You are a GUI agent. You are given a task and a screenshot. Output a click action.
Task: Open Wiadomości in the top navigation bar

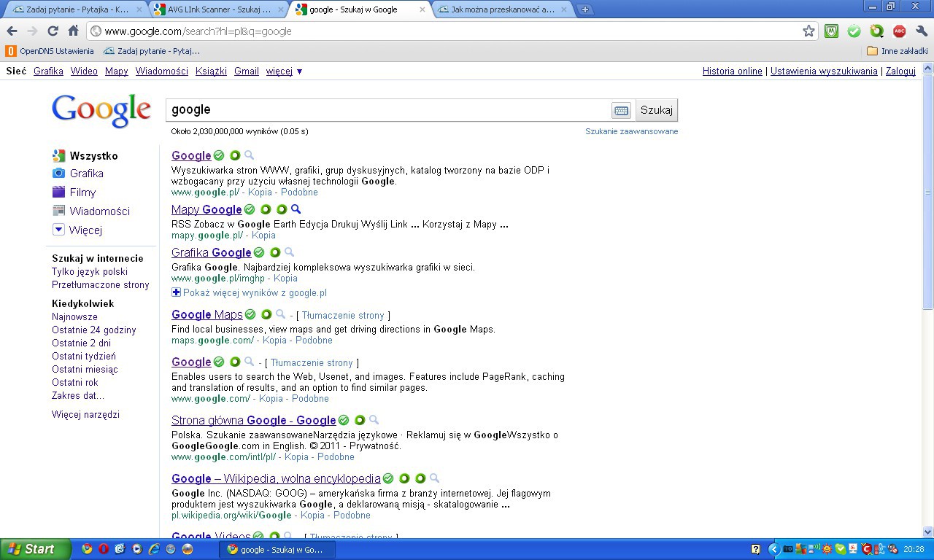(x=162, y=71)
